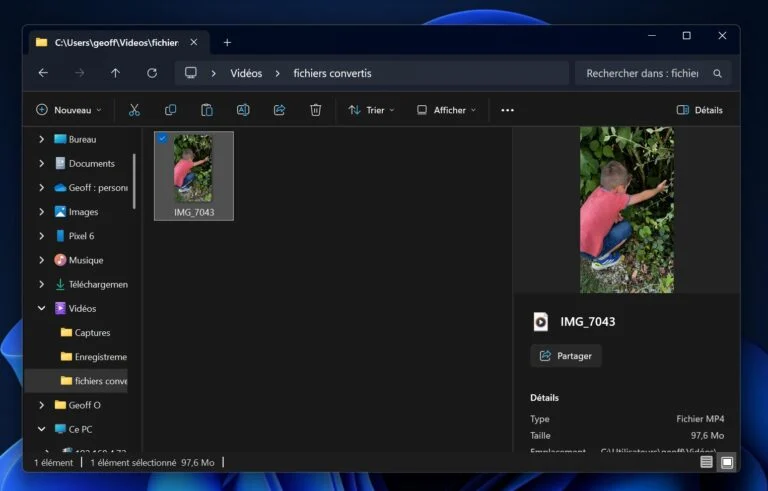Uncheck the IMG_7043 selection checkbox
This screenshot has width=768, height=491.
tap(163, 139)
